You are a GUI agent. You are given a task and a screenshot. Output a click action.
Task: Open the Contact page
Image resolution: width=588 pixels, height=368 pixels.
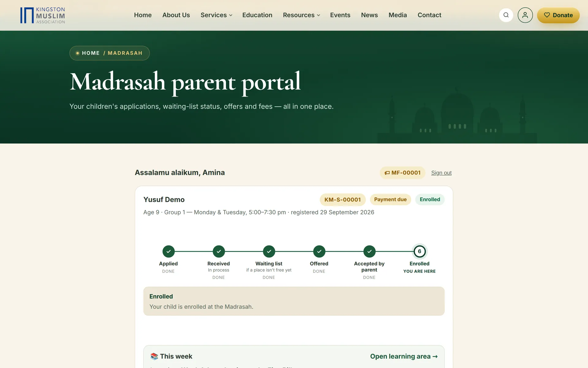(429, 15)
